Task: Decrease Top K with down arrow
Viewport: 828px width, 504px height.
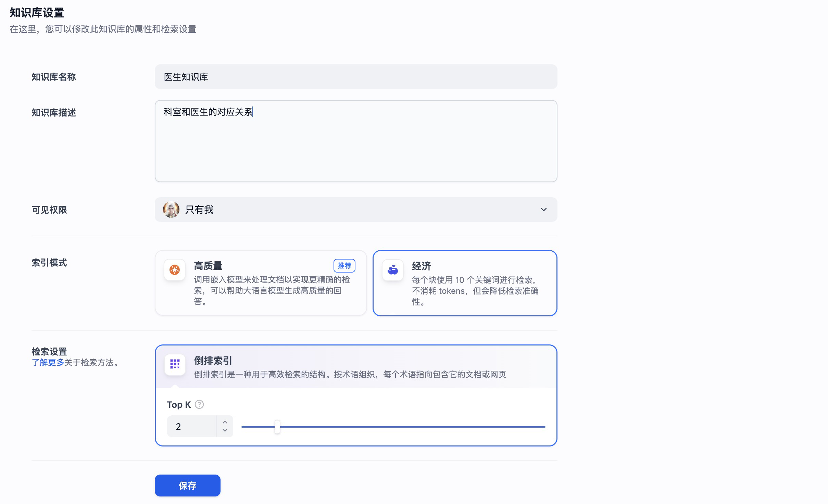Action: tap(225, 430)
